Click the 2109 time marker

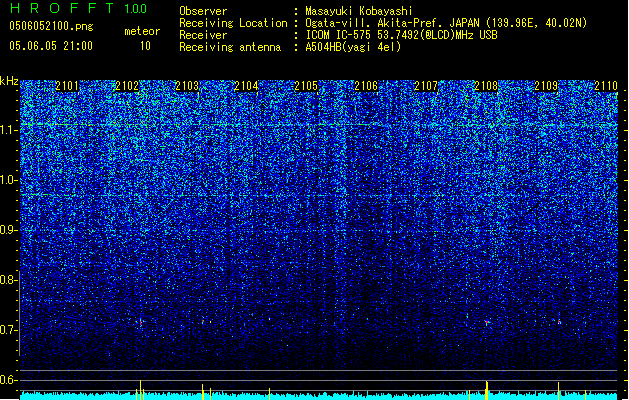(546, 86)
